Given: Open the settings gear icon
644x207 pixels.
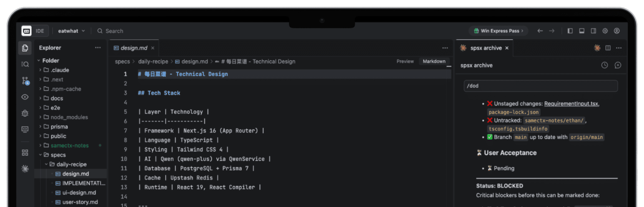Looking at the screenshot, I should [605, 31].
